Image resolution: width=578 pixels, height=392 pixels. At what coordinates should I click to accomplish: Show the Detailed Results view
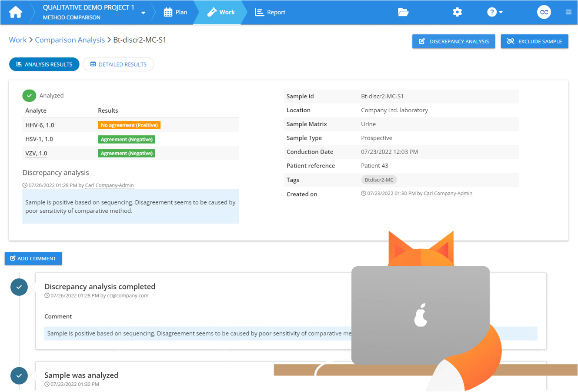click(118, 64)
